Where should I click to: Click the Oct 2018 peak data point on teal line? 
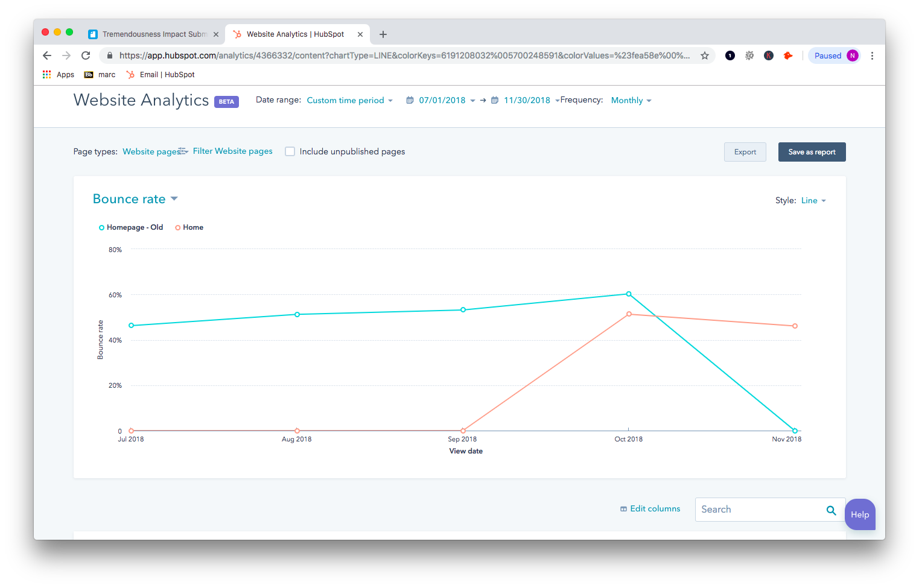click(x=629, y=294)
